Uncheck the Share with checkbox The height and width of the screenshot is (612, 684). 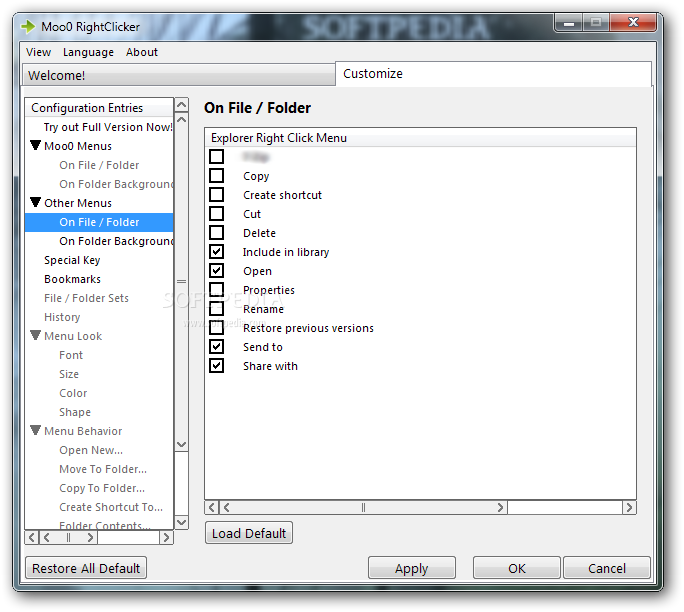tap(216, 366)
